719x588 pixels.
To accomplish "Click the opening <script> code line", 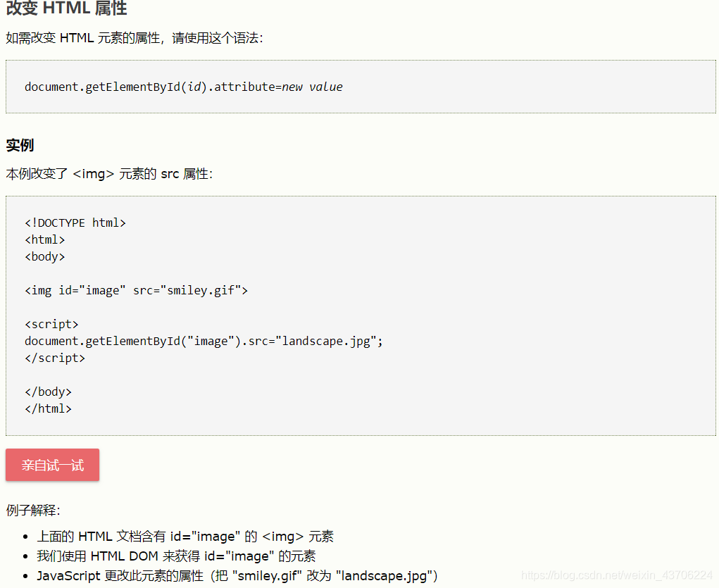I will [51, 324].
